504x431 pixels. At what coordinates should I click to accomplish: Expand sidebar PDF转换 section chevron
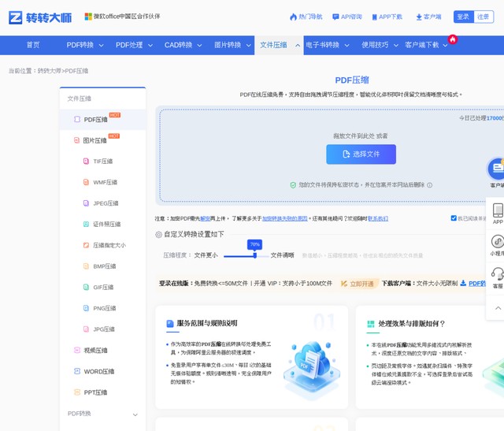point(135,414)
